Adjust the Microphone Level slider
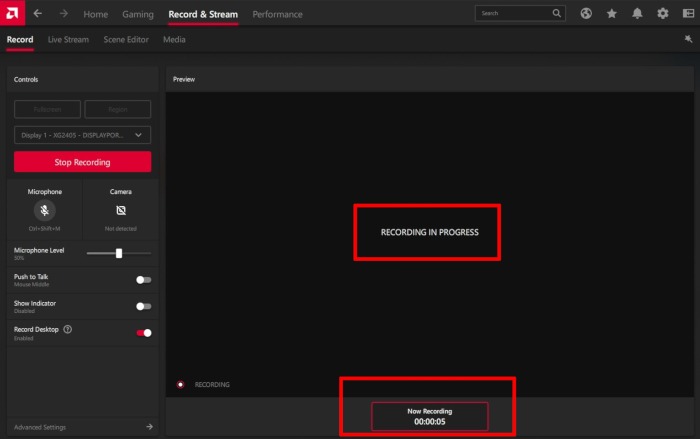The image size is (700, 439). point(119,253)
